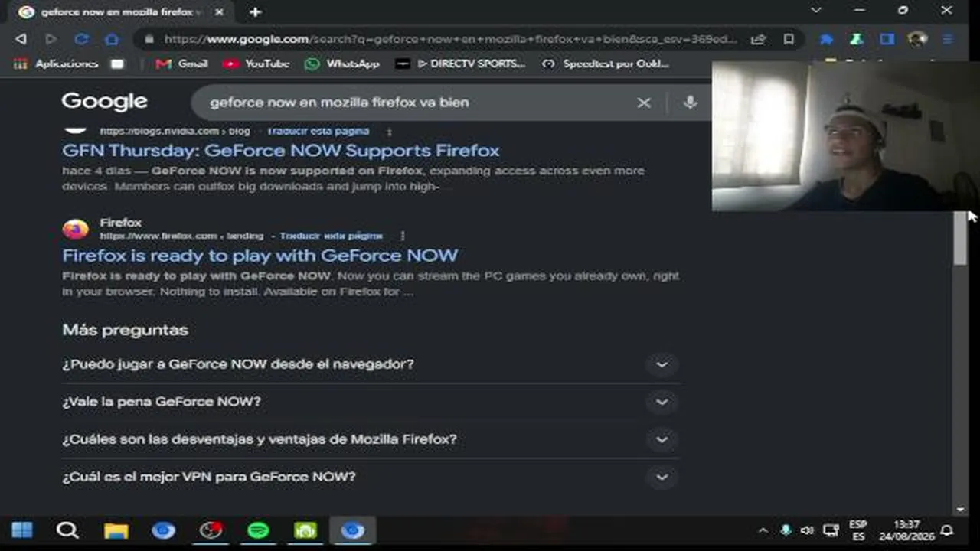Click the 'Más preguntas' heading

point(126,330)
